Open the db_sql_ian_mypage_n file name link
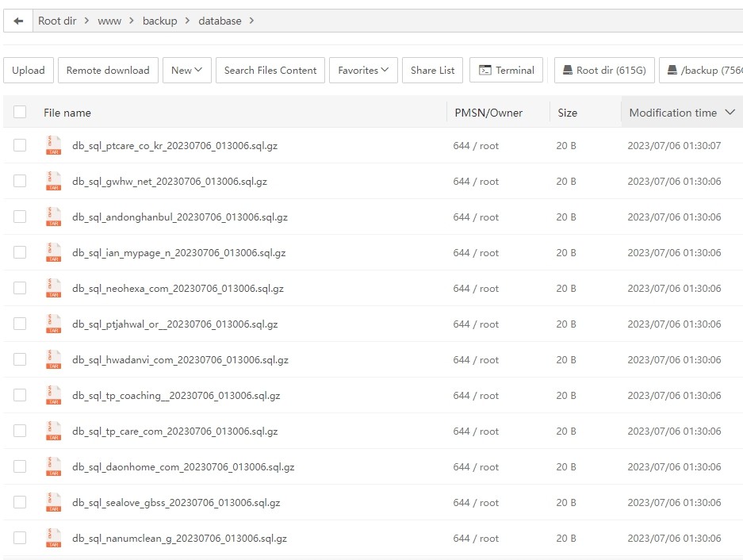The width and height of the screenshot is (743, 560). (x=178, y=253)
